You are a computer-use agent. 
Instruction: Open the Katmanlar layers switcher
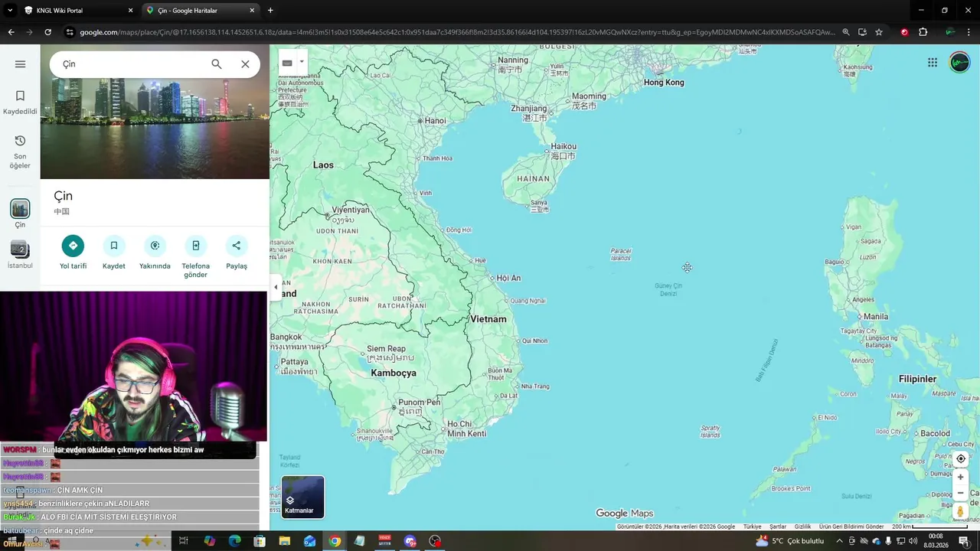(302, 497)
